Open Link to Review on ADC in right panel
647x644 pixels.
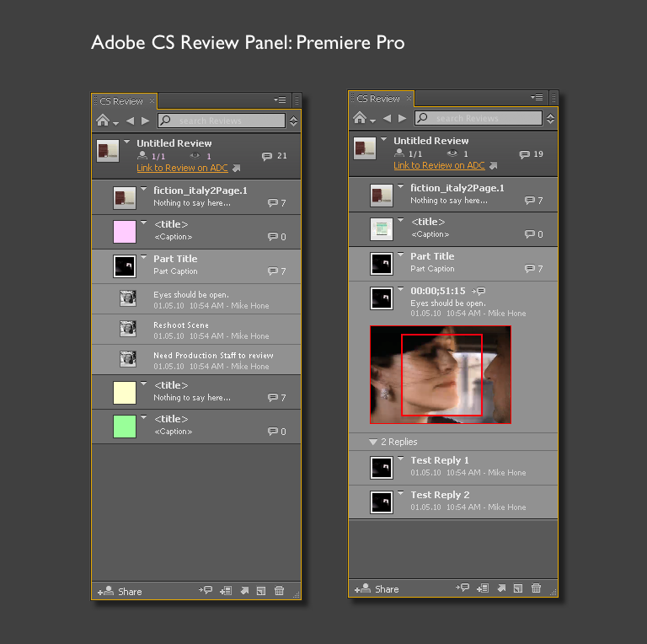(x=440, y=165)
